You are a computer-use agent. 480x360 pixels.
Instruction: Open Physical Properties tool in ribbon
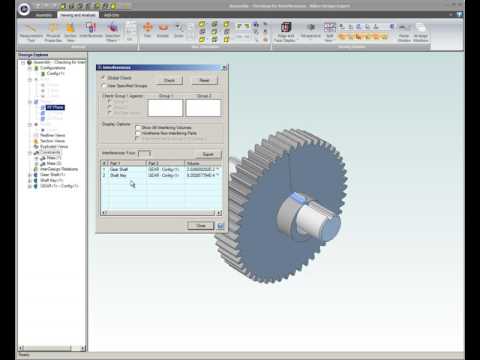tap(53, 32)
